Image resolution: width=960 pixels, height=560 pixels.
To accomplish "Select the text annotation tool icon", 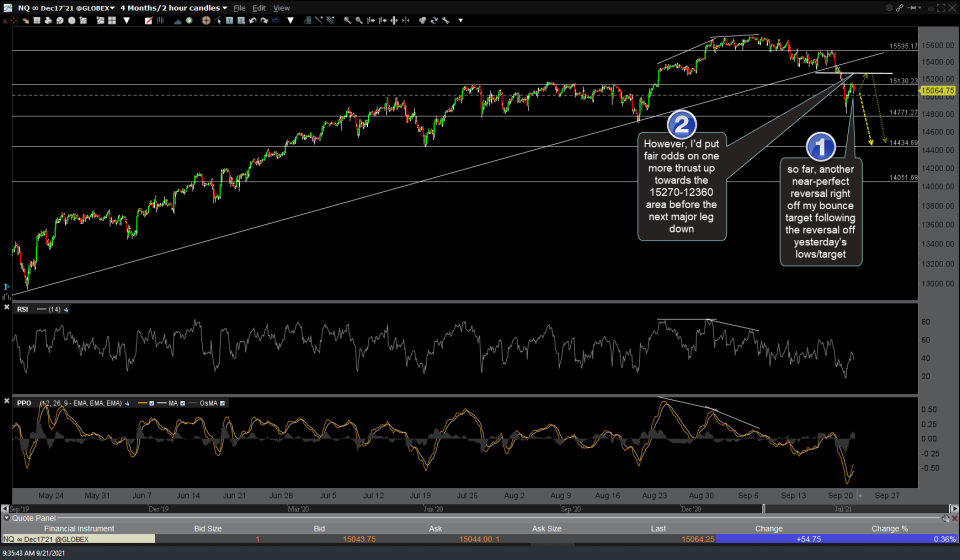I will coord(229,20).
